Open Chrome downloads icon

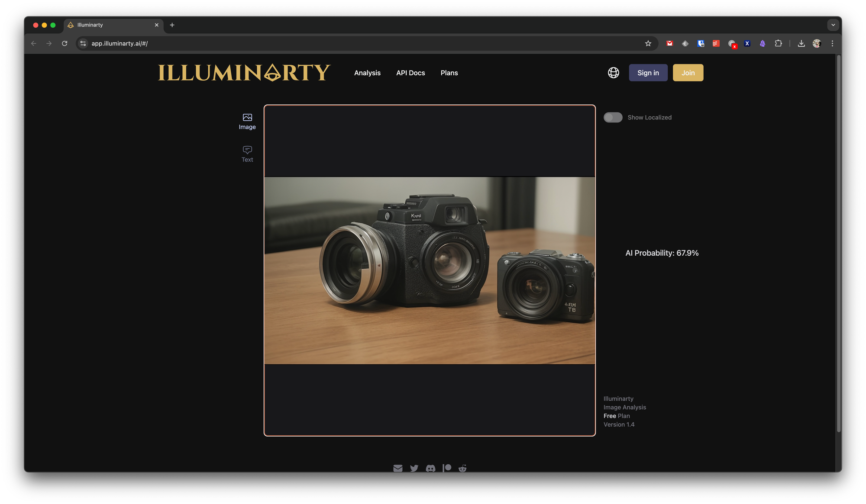coord(801,43)
